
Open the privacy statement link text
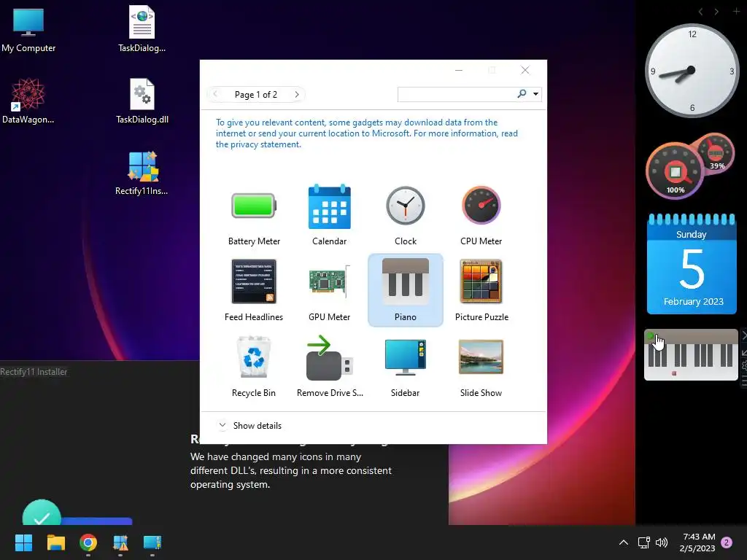tap(258, 145)
